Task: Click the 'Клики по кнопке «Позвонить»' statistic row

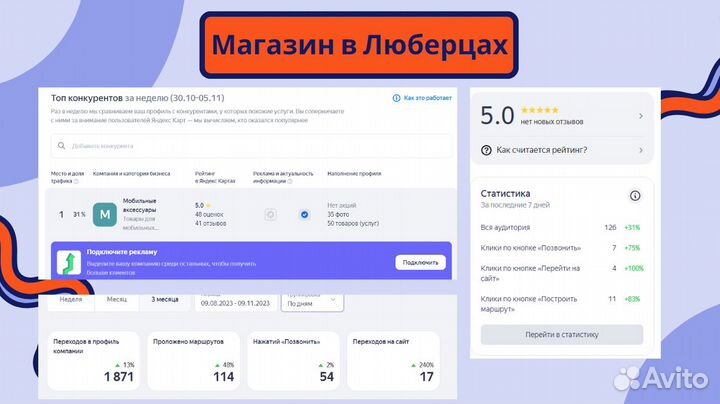Action: tap(561, 248)
